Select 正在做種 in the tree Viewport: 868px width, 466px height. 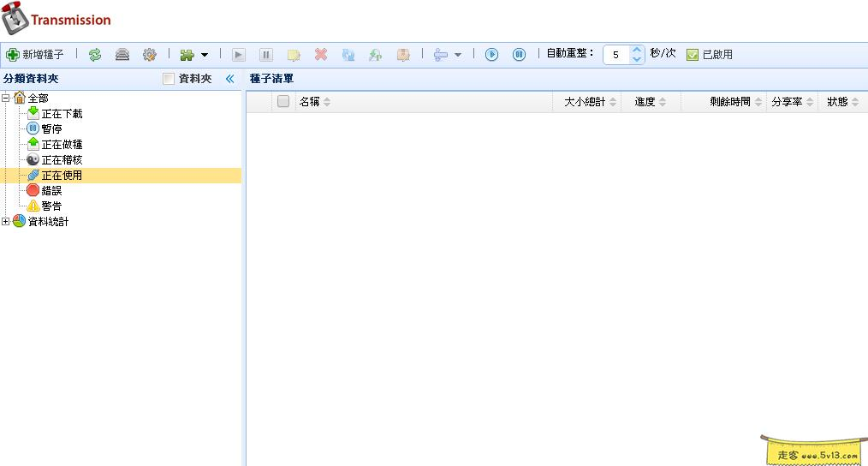[62, 144]
